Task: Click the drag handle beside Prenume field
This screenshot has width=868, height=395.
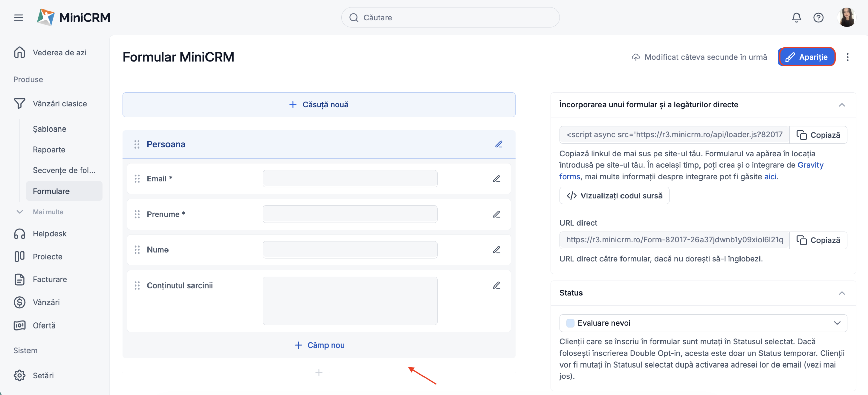Action: [x=137, y=214]
